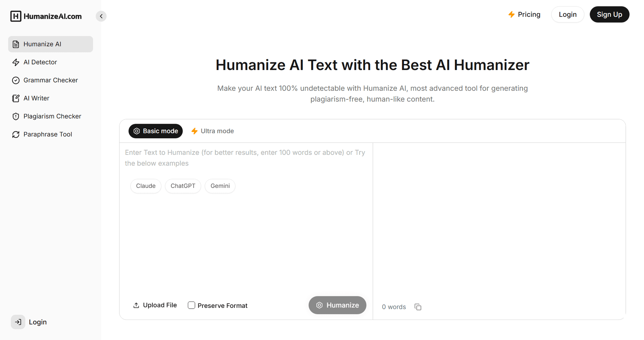Select the AI Writer tool

[36, 98]
